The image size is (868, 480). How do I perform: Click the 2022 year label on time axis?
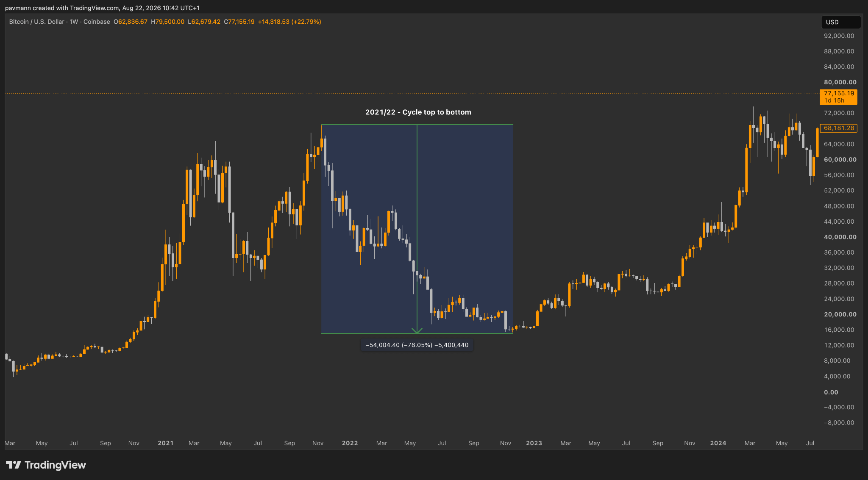[x=350, y=443]
